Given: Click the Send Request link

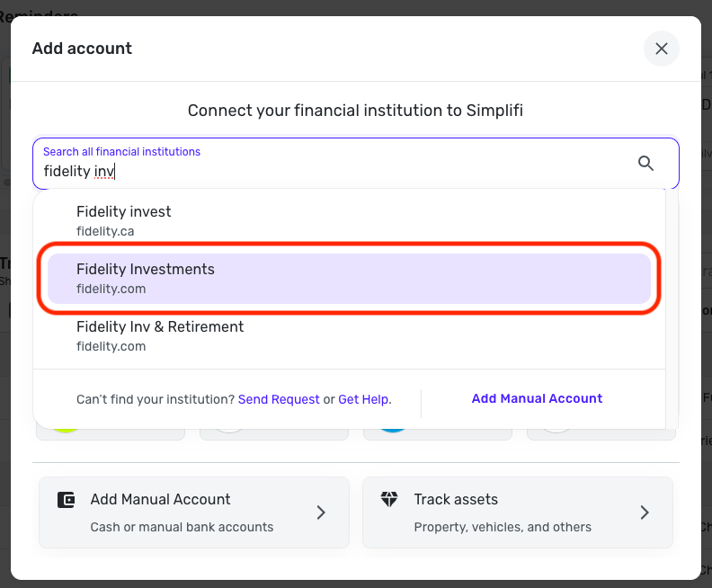Looking at the screenshot, I should pyautogui.click(x=279, y=399).
